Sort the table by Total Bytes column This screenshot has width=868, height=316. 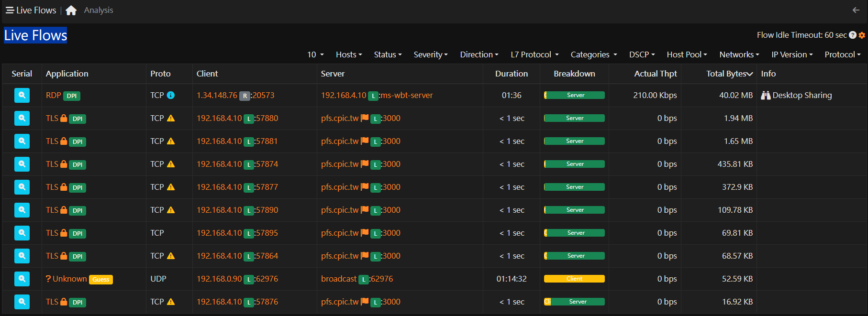tap(729, 74)
